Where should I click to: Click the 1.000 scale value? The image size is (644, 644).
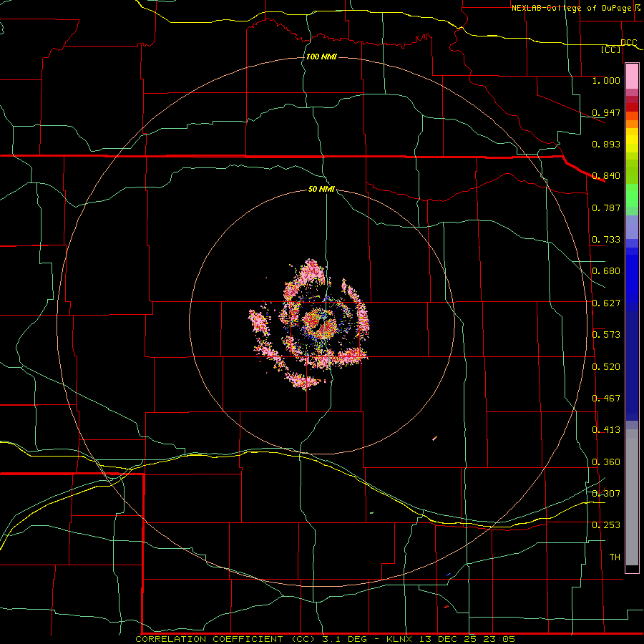click(x=606, y=80)
